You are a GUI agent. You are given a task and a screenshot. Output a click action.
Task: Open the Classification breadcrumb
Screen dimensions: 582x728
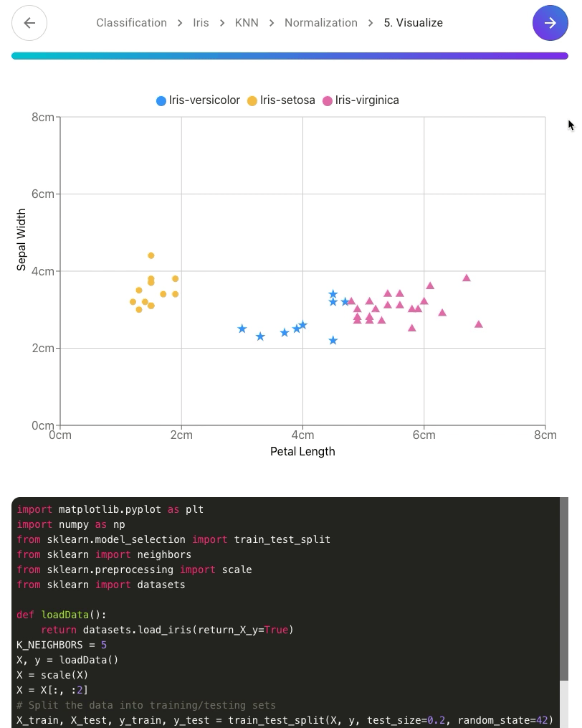click(x=131, y=23)
